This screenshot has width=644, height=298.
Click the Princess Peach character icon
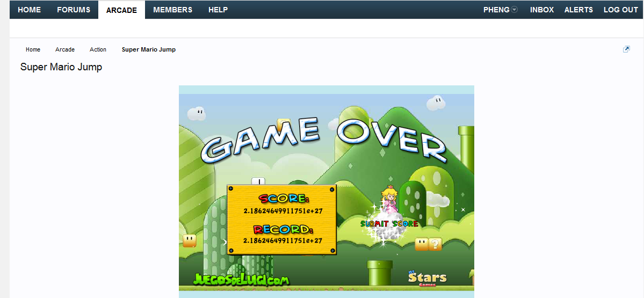click(388, 200)
